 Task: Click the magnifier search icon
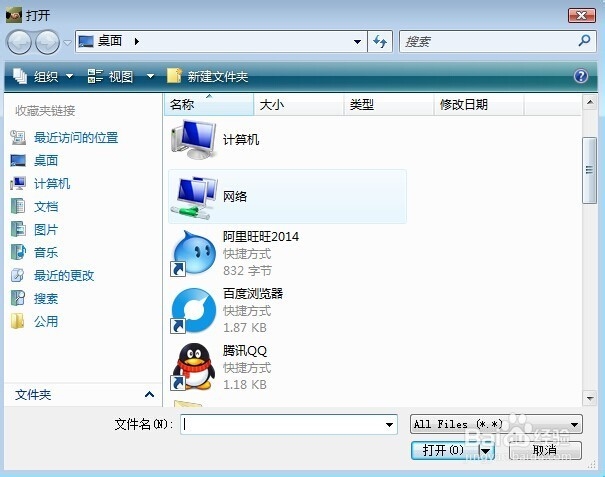pyautogui.click(x=584, y=41)
